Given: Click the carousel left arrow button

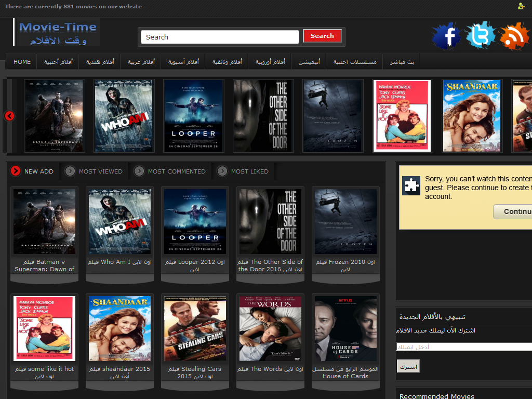Looking at the screenshot, I should [x=9, y=116].
